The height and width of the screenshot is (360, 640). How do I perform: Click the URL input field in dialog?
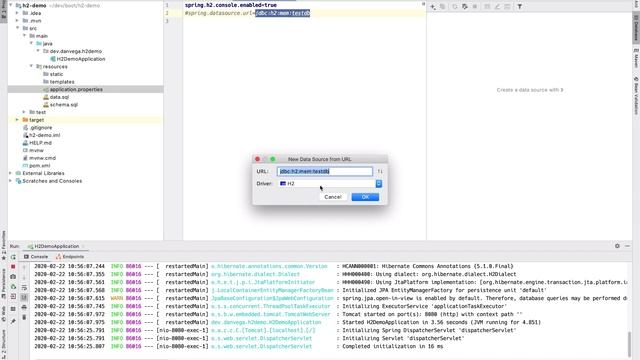[325, 171]
